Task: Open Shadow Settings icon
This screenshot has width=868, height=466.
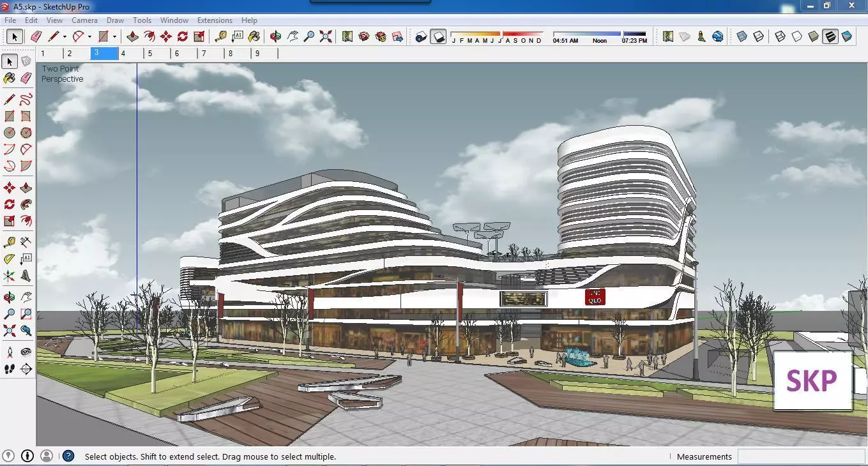Action: click(421, 36)
